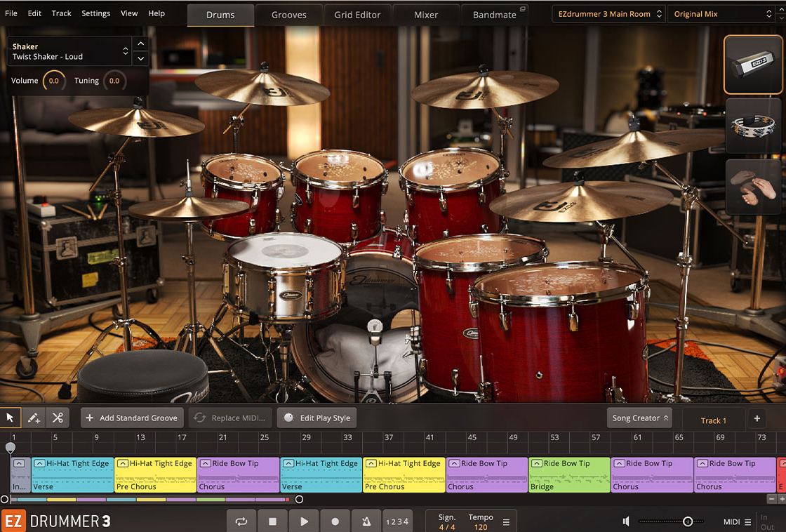
Task: Select the scissors cut tool
Action: [x=58, y=418]
